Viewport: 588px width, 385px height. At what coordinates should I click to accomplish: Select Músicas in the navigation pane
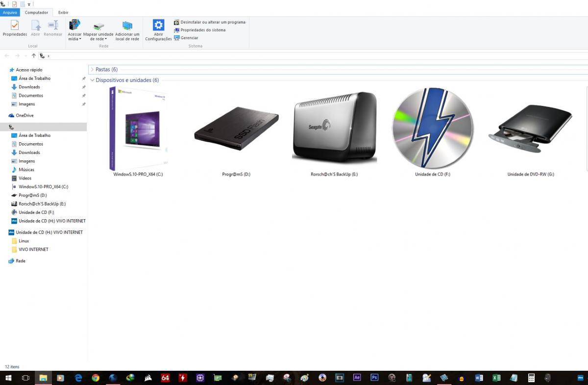point(26,170)
